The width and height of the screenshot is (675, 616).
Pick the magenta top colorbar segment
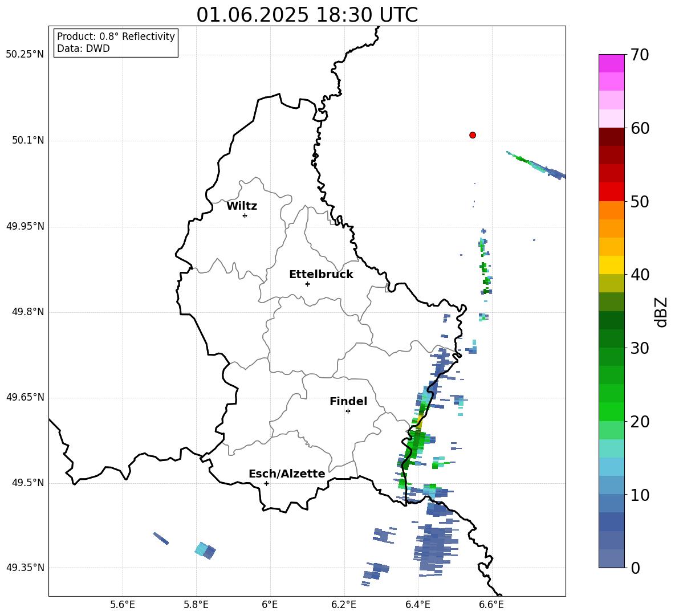(611, 64)
